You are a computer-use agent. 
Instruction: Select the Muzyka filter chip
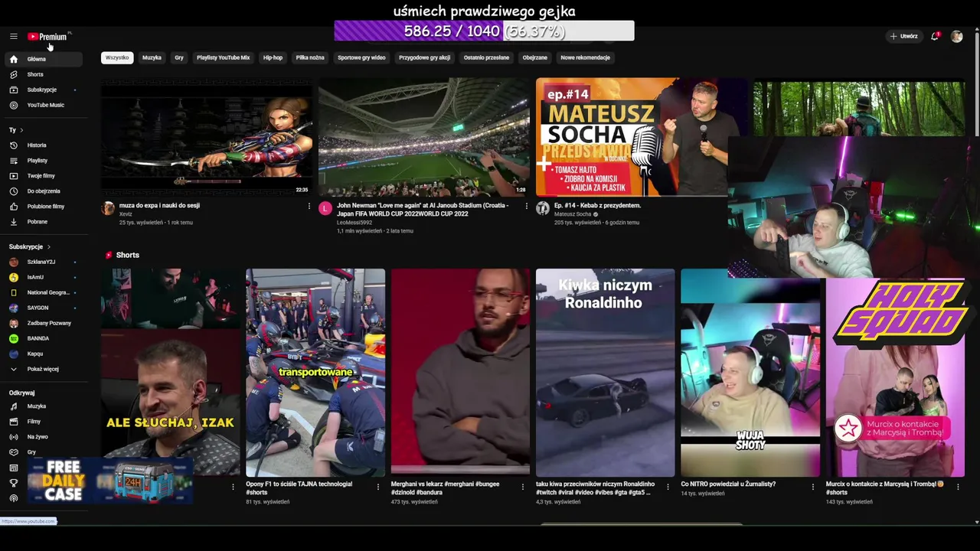[x=152, y=57]
